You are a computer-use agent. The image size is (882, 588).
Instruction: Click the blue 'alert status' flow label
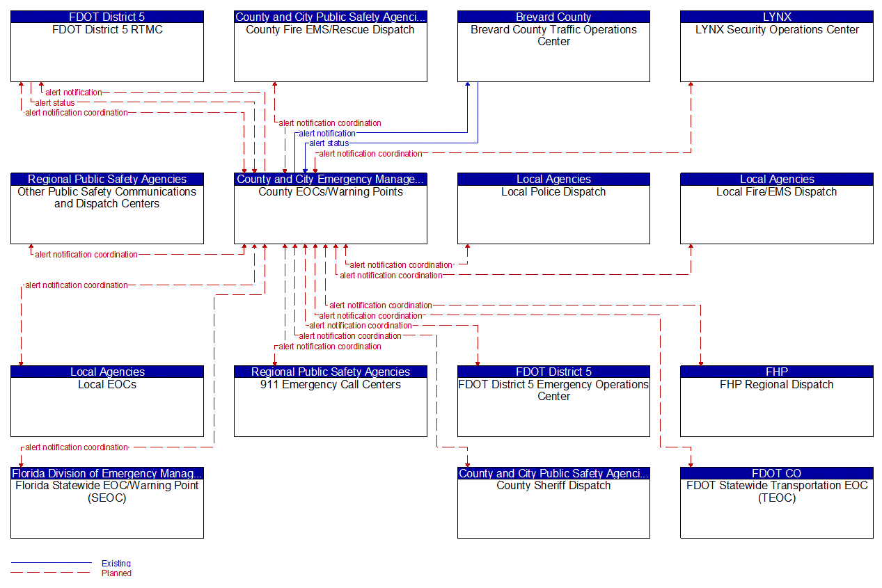pyautogui.click(x=329, y=143)
